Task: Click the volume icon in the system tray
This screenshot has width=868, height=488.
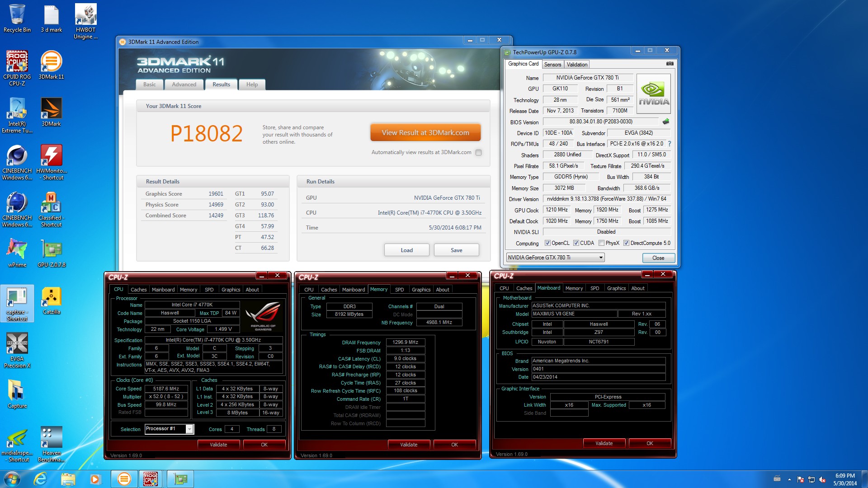Action: [823, 479]
